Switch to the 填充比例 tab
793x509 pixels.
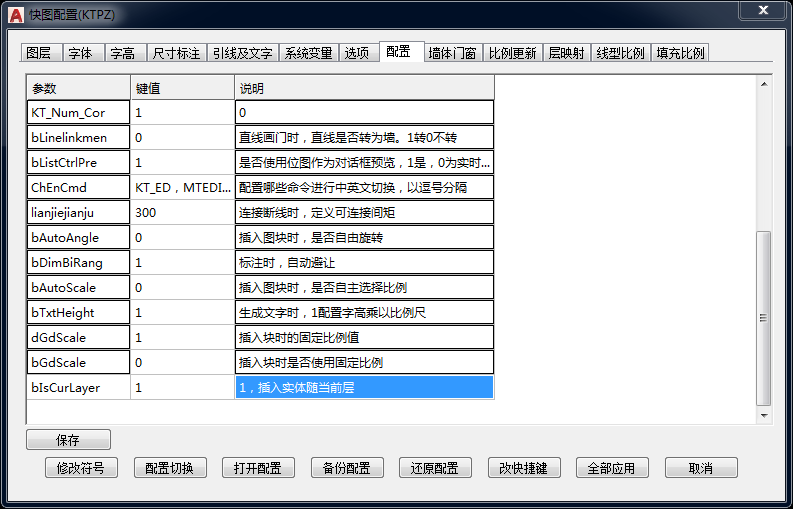tap(680, 53)
